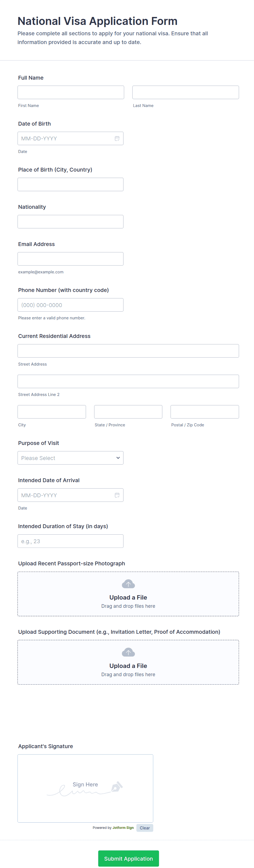Submit the visa application

(x=128, y=858)
